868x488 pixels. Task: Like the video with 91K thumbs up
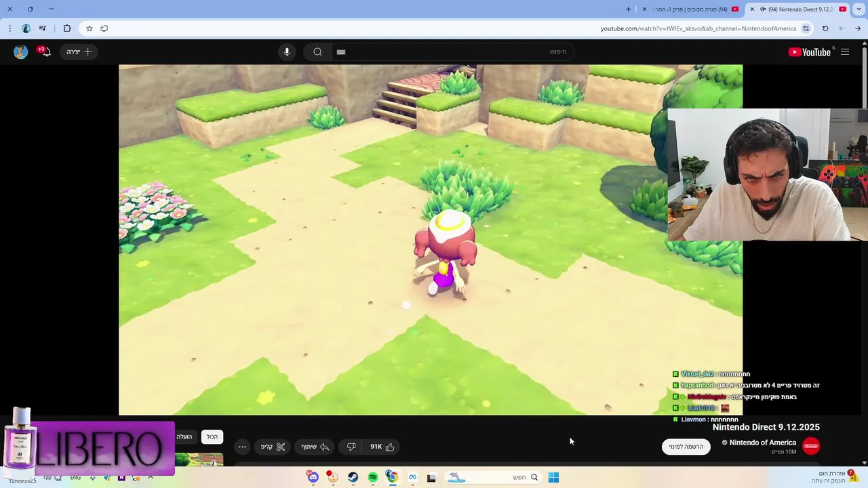click(382, 447)
